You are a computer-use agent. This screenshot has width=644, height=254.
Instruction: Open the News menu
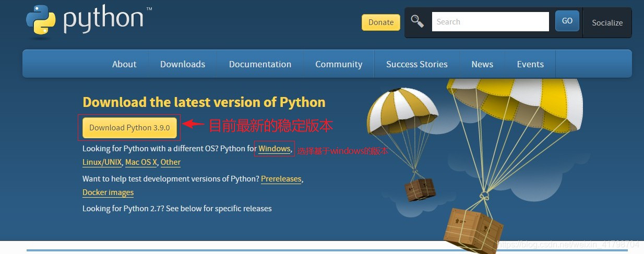[482, 64]
